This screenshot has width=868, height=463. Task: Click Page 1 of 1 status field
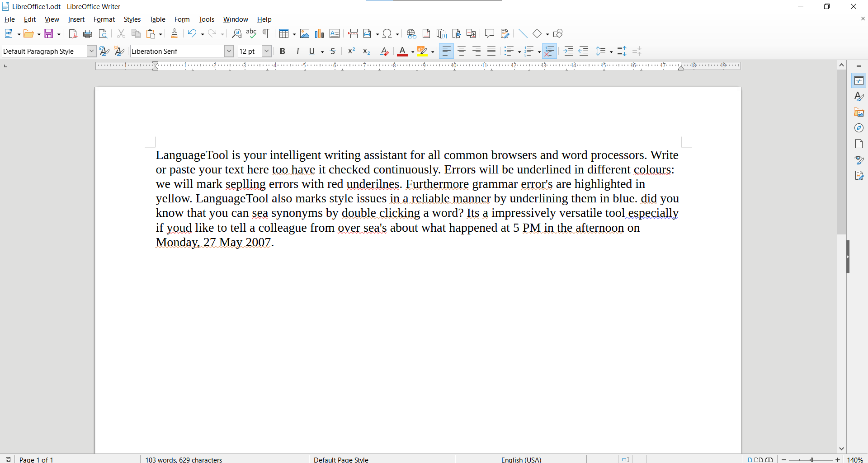(x=36, y=459)
